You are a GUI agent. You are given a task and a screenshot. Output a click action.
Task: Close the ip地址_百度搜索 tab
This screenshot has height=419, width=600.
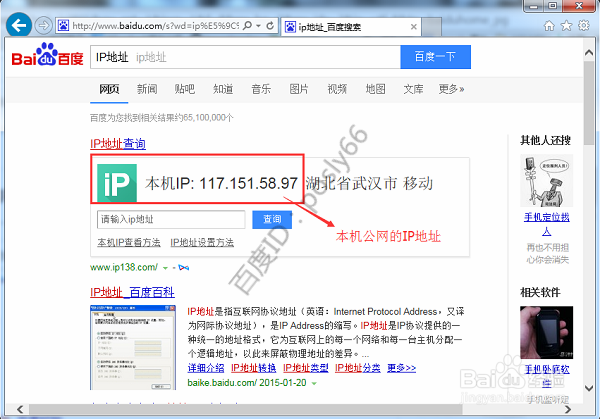413,27
